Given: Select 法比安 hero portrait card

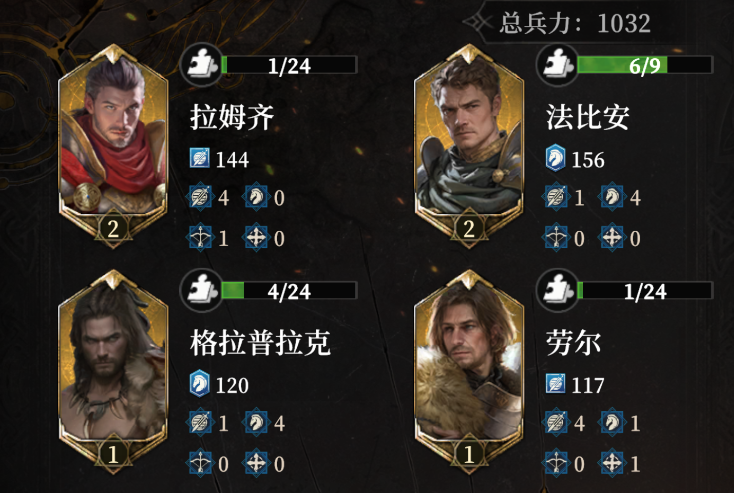Looking at the screenshot, I should (469, 146).
